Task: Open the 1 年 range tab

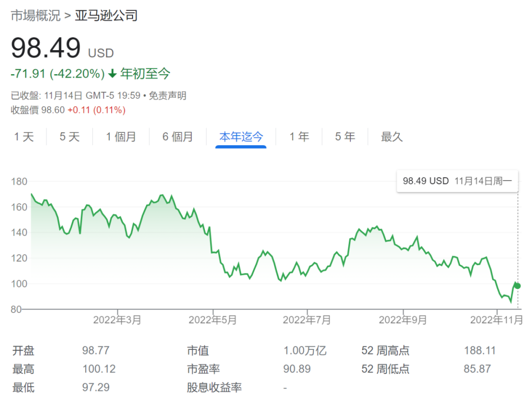Action: tap(299, 137)
